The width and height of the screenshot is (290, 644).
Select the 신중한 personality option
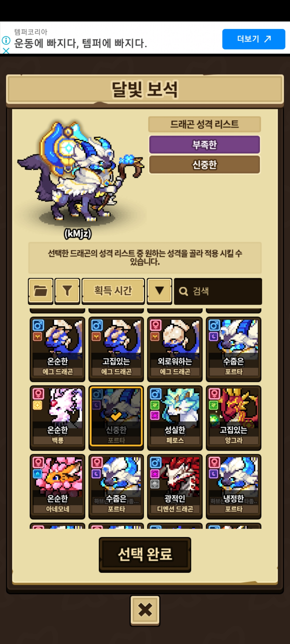click(204, 164)
